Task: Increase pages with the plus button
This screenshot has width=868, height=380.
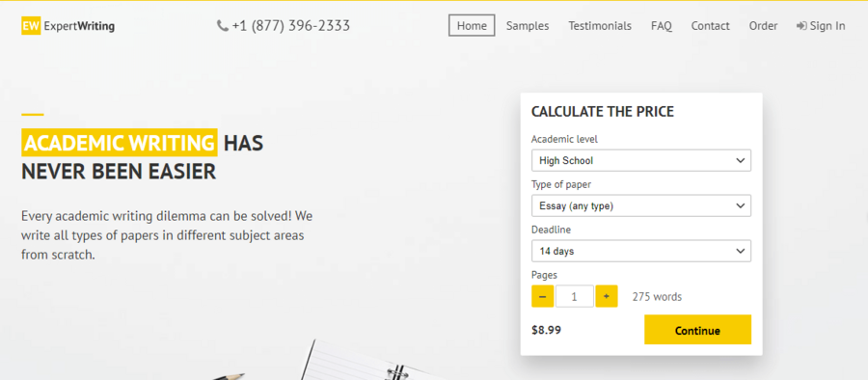Action: pyautogui.click(x=607, y=296)
